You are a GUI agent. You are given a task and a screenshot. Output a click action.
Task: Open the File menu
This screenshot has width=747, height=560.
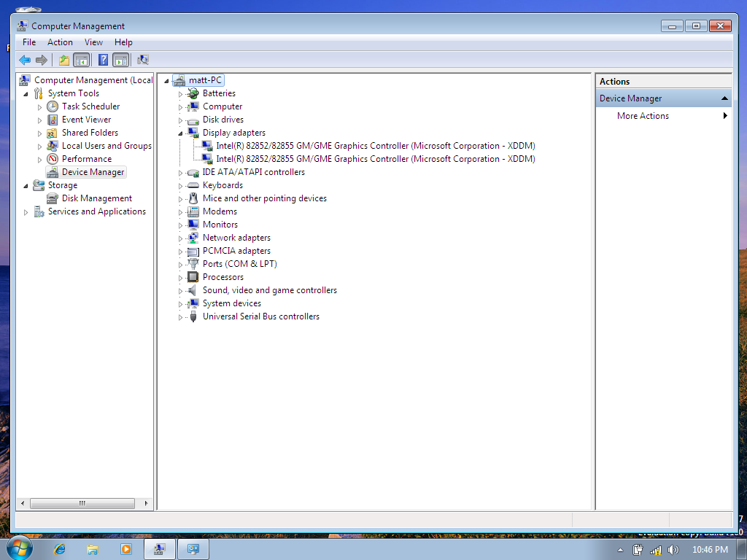point(29,42)
